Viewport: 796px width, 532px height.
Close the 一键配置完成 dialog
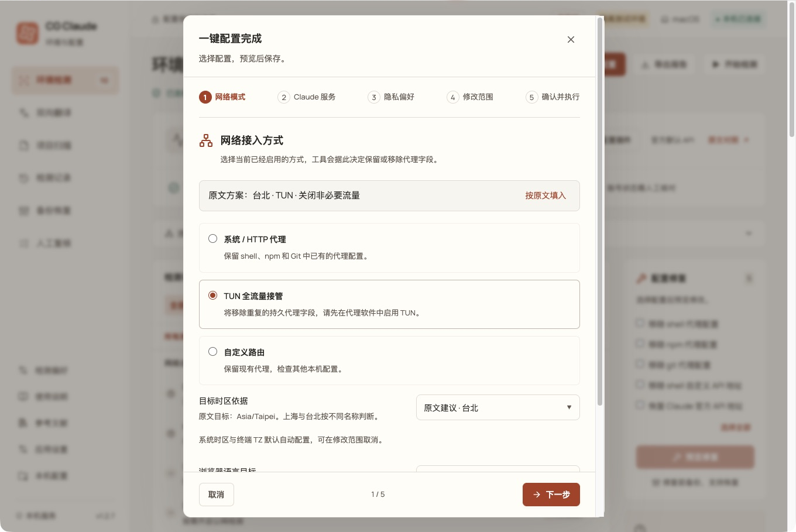[x=571, y=39]
